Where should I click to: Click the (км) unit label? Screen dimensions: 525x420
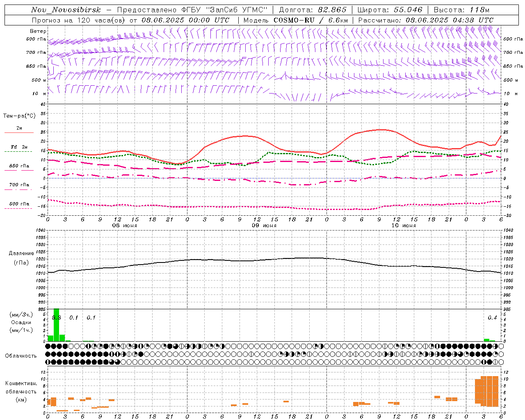tap(21, 399)
